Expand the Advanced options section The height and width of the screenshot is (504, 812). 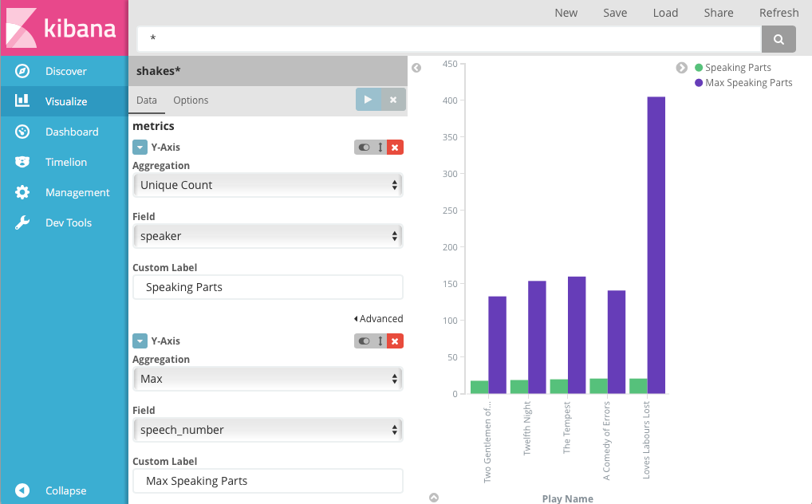coord(378,318)
